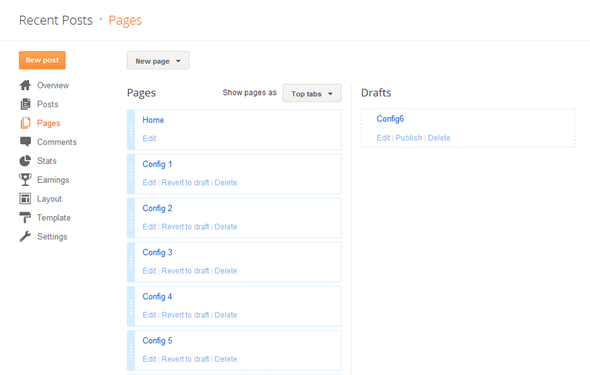
Task: Delete the Config 2 page
Action: point(226,226)
